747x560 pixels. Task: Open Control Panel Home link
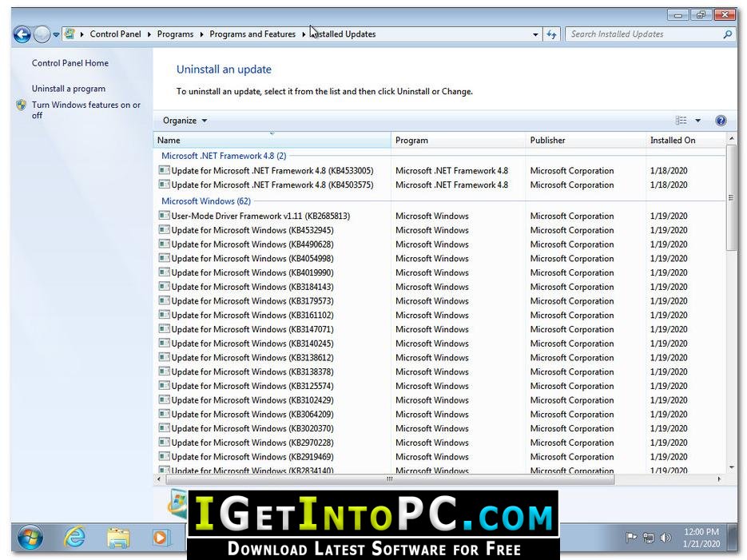click(70, 63)
